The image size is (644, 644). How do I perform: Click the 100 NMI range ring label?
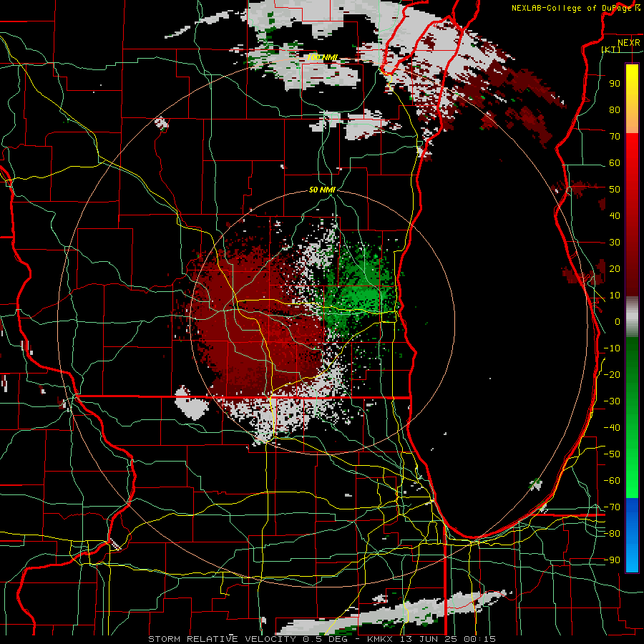321,57
